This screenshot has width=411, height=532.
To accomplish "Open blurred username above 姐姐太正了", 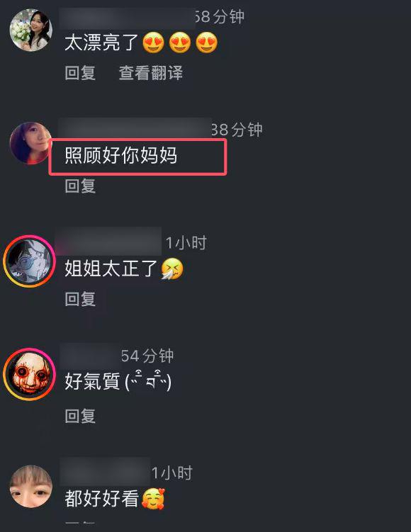I will pos(108,242).
